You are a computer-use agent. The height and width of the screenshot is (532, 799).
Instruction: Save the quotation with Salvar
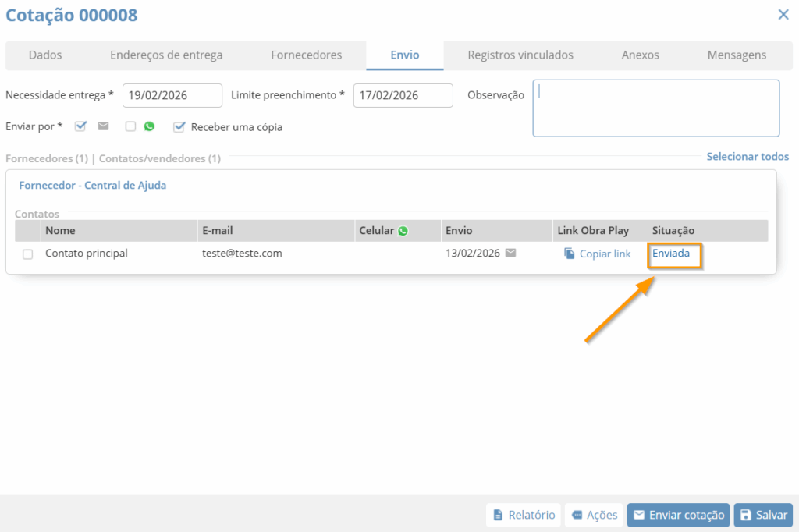(x=763, y=515)
